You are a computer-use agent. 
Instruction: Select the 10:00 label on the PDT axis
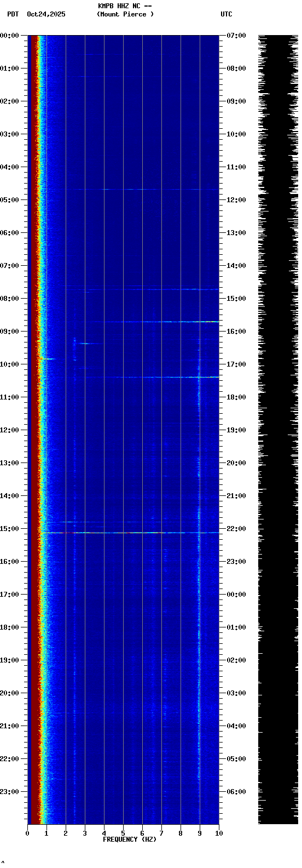click(x=9, y=364)
